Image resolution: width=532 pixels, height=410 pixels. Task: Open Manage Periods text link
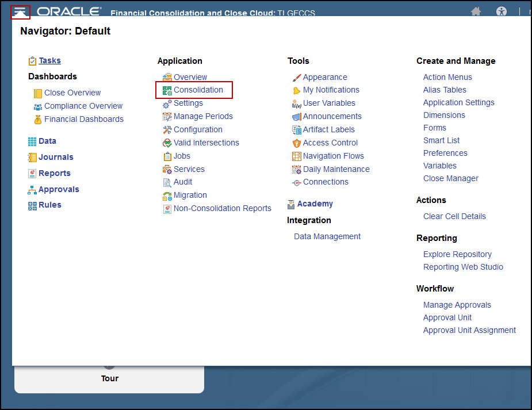pyautogui.click(x=203, y=116)
